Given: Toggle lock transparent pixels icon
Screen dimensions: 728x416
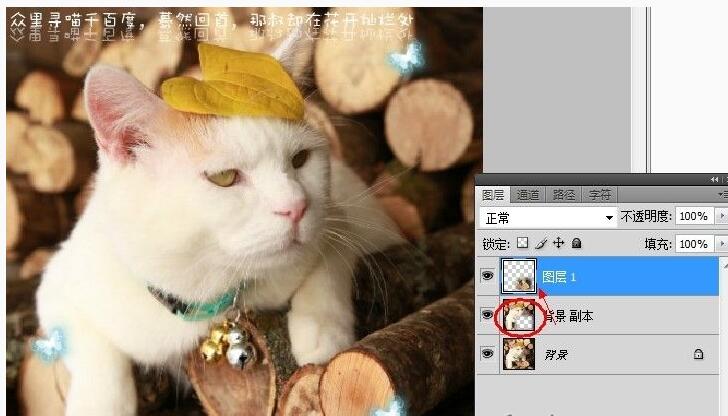Looking at the screenshot, I should click(x=523, y=243).
